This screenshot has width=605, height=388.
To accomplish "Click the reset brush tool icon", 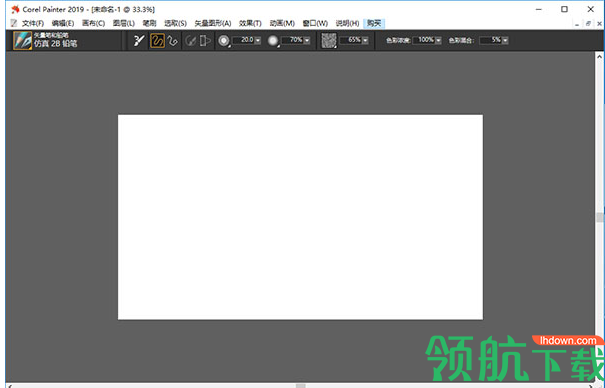I will coord(139,40).
